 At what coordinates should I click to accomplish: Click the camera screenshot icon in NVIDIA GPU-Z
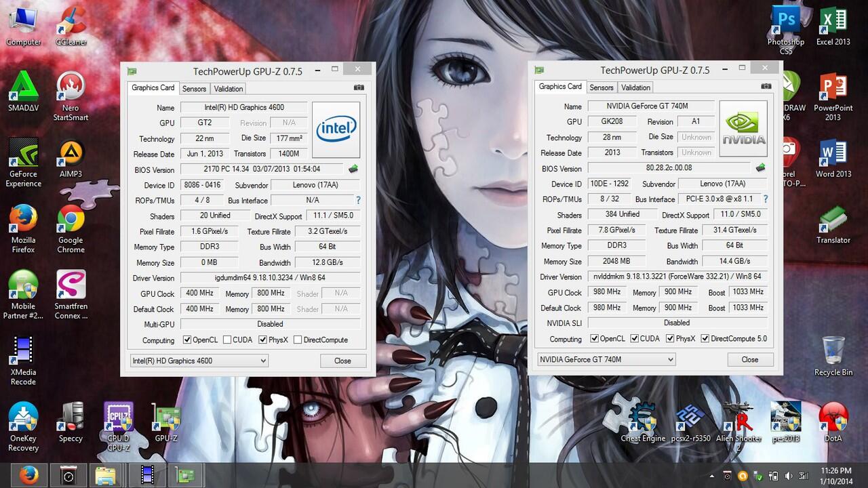click(x=766, y=86)
